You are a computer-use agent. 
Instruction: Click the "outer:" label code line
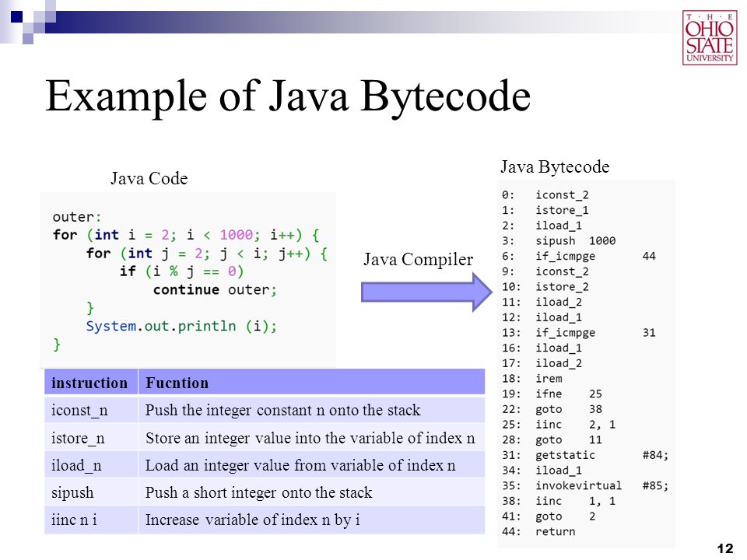[x=77, y=217]
